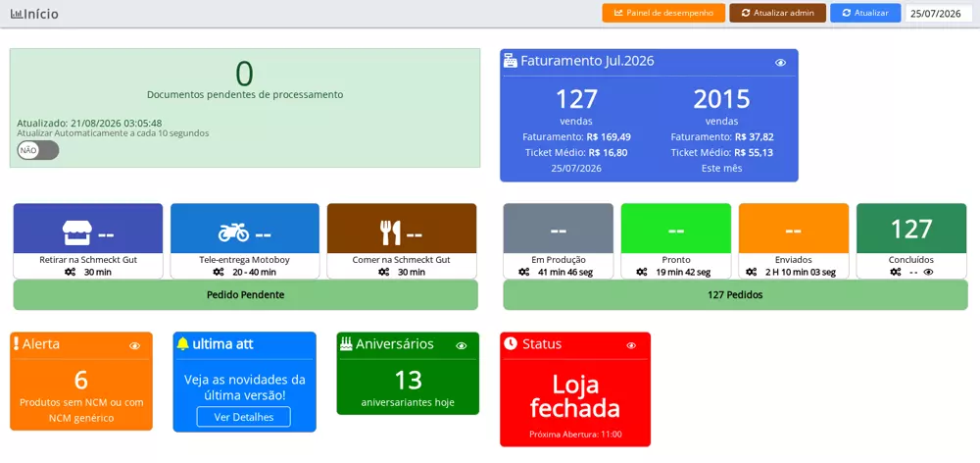Click gears icon under Concluídos
980x463 pixels.
(x=896, y=272)
